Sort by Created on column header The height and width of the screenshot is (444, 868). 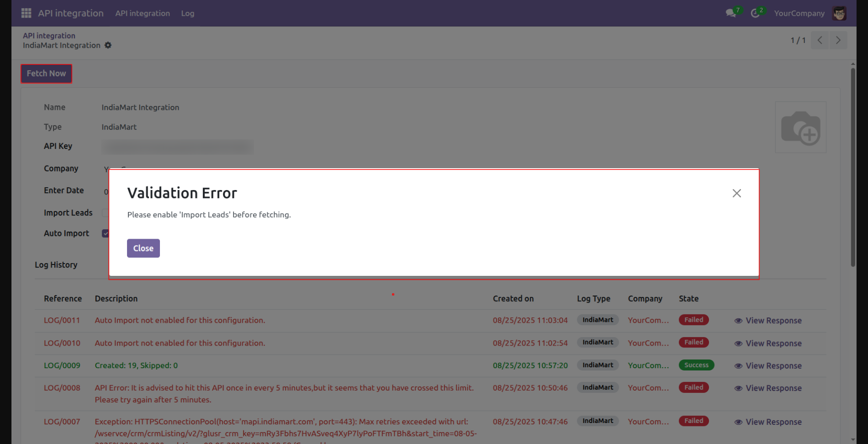(513, 299)
